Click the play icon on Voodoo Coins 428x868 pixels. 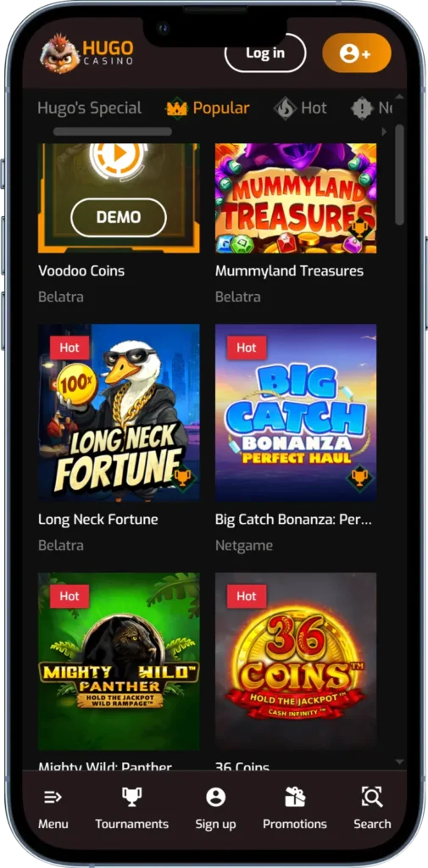tap(119, 154)
